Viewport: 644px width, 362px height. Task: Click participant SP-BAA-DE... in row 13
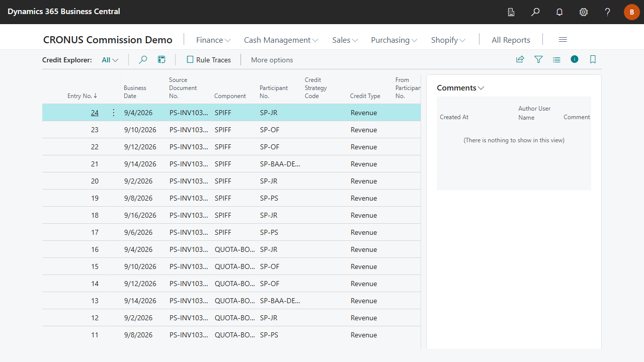(280, 301)
